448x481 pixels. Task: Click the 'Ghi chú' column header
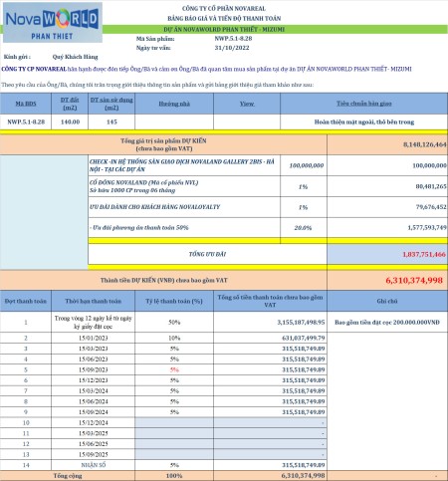click(387, 301)
